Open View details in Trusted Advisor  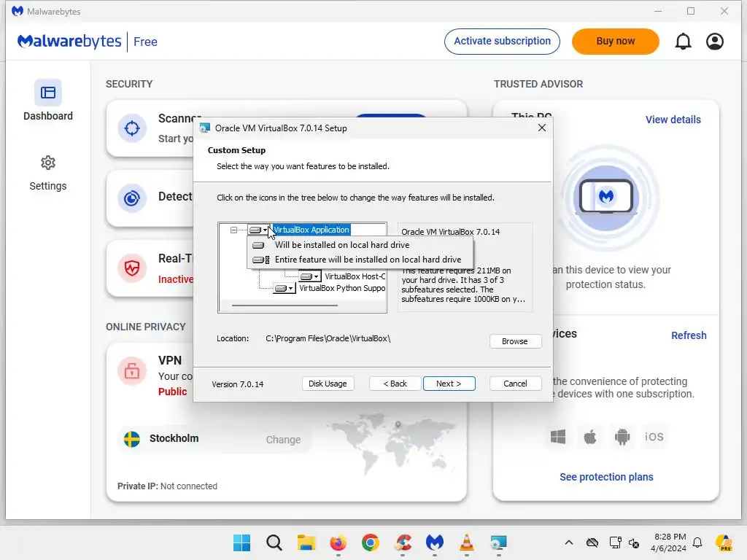tap(673, 120)
